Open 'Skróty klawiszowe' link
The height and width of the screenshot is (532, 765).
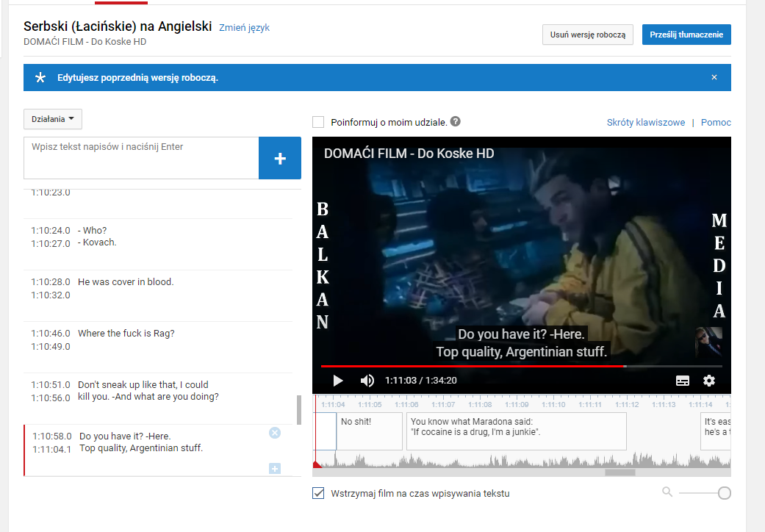click(645, 123)
